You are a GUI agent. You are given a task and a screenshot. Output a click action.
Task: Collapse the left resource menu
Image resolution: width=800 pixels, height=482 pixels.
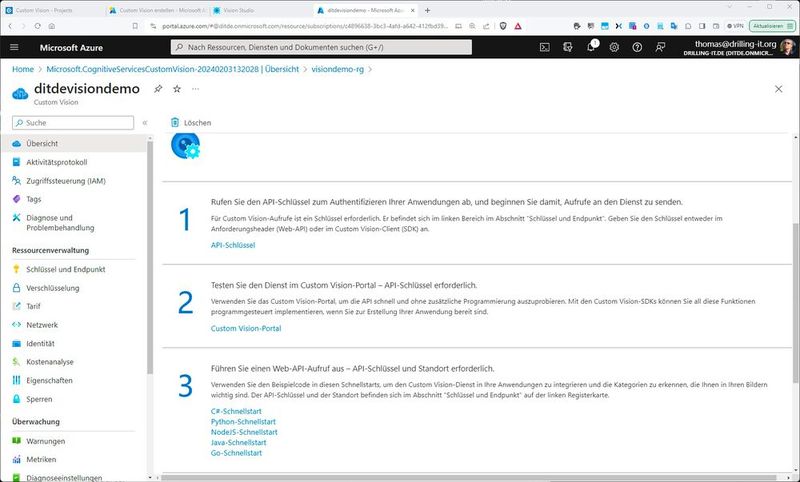(145, 123)
